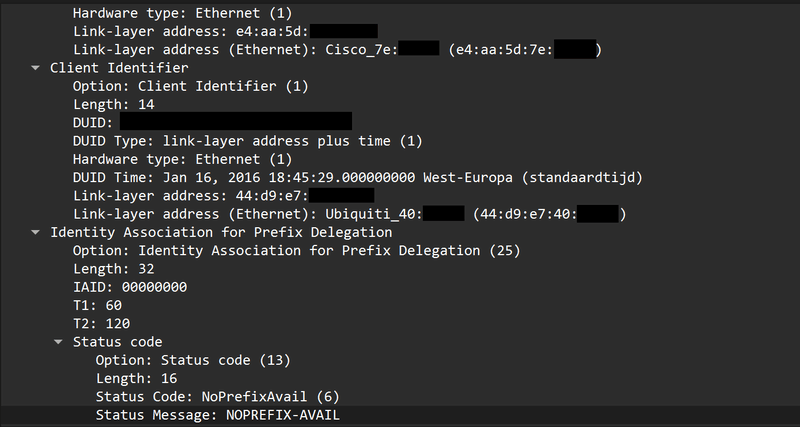
Task: Click the Length: 14 field
Action: click(111, 104)
